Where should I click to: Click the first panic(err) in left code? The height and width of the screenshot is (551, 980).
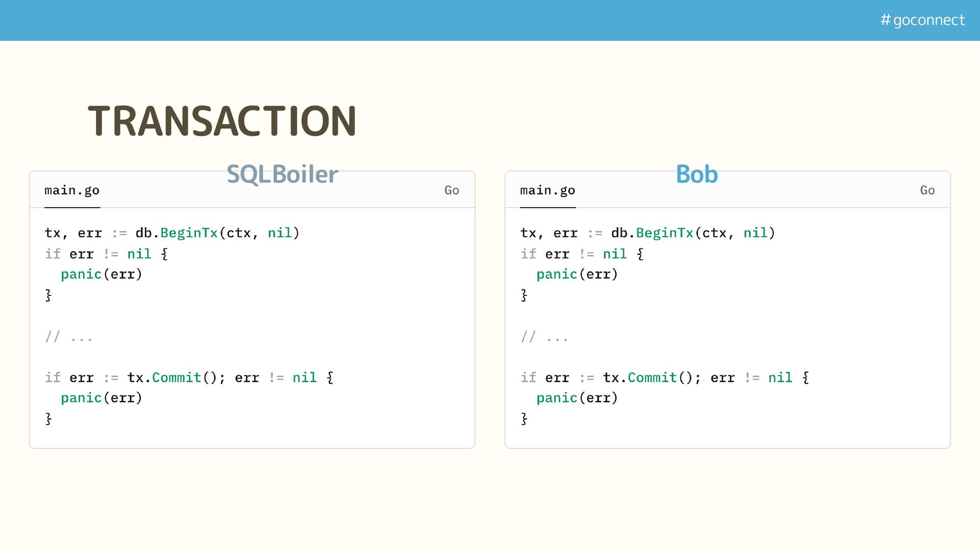102,274
